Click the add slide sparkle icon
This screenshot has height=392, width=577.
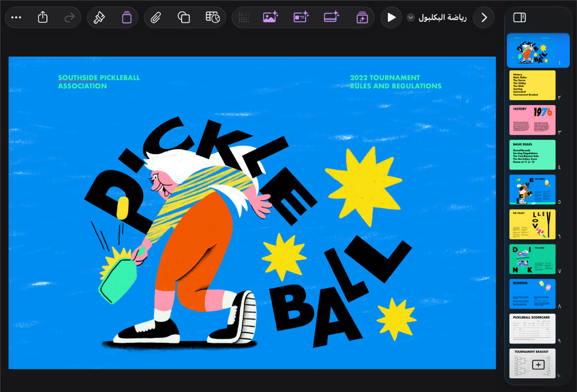(362, 17)
